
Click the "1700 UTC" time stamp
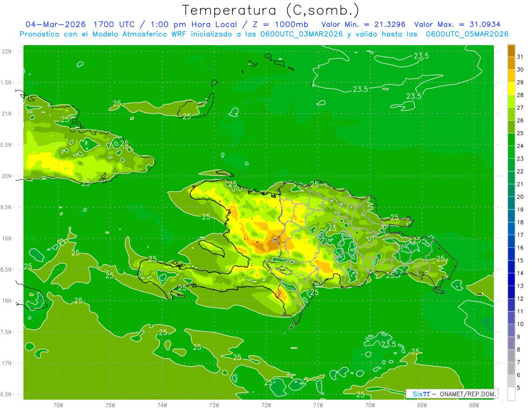pyautogui.click(x=114, y=24)
